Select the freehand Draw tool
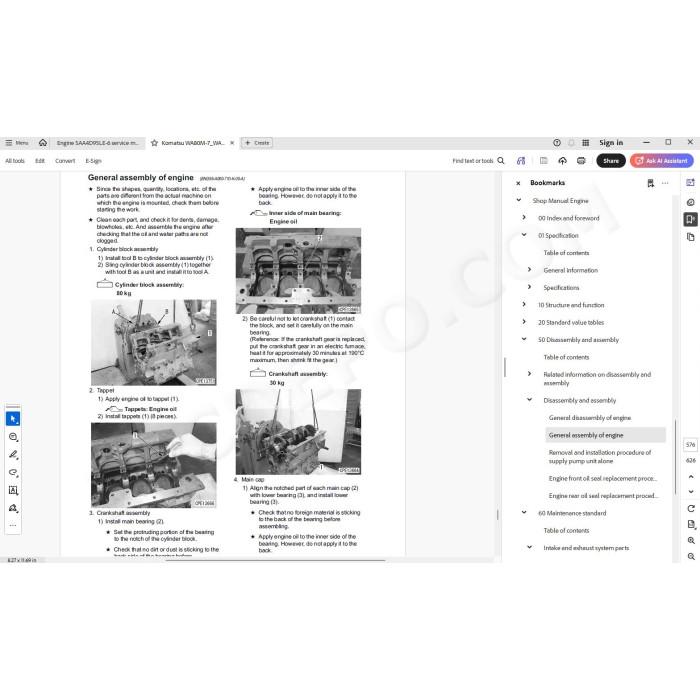Image resolution: width=700 pixels, height=700 pixels. (13, 472)
